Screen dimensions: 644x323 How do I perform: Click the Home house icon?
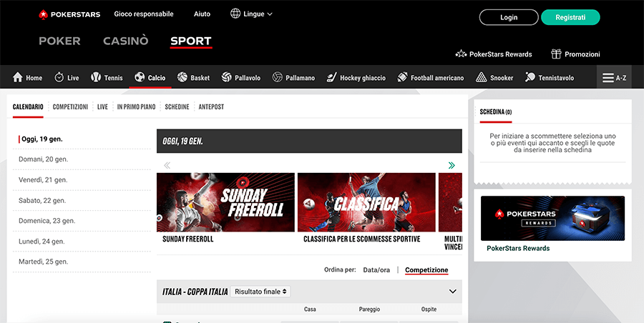coord(18,77)
